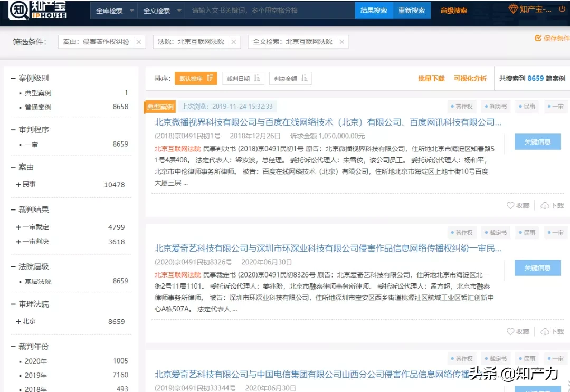
Task: Filter by 典型案例
Action: (x=38, y=93)
